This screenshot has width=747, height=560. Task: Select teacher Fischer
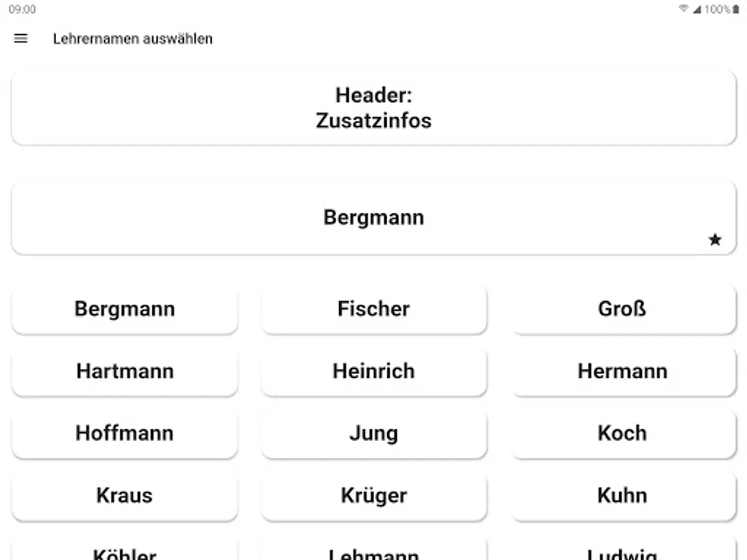(374, 309)
